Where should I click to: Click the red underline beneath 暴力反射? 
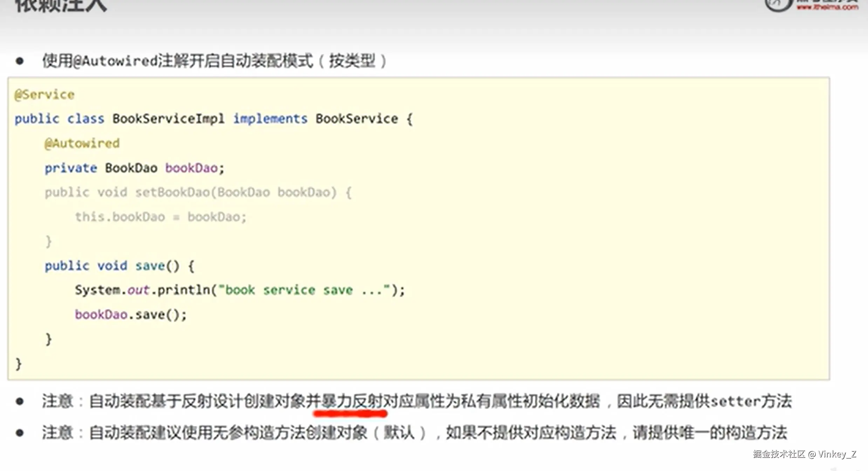(x=350, y=414)
